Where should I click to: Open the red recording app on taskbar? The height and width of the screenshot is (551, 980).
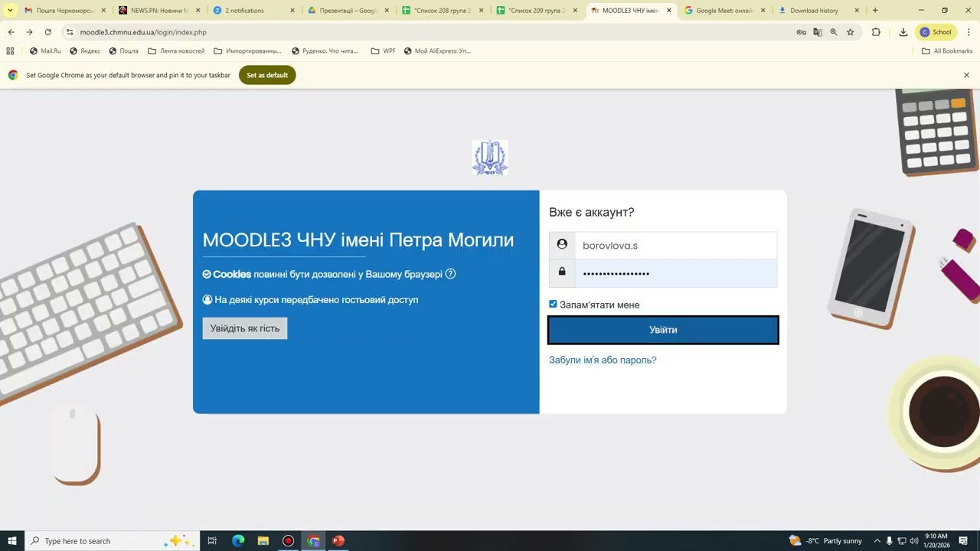point(288,541)
